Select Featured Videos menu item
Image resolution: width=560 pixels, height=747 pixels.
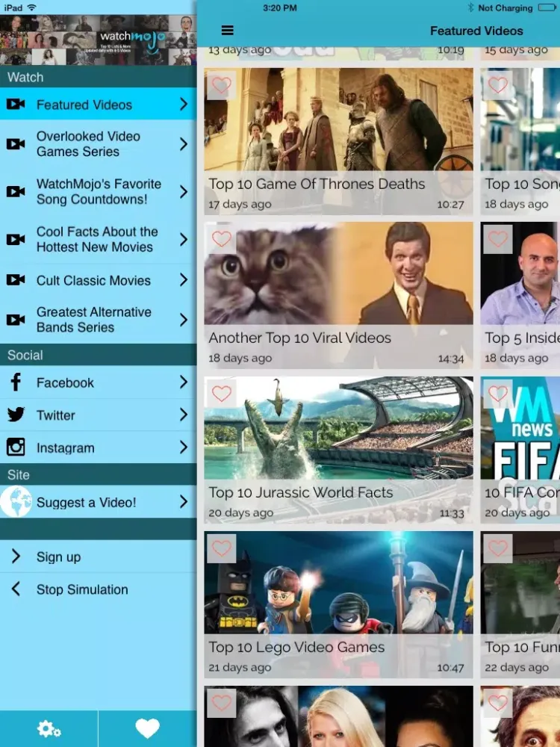coord(98,104)
